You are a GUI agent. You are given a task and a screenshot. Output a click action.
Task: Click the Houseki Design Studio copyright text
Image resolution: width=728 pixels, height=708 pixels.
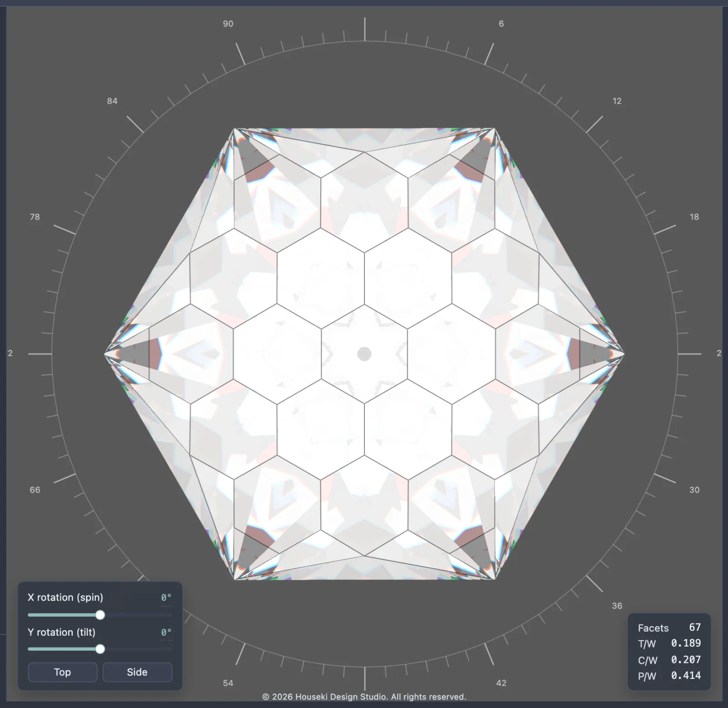[364, 697]
